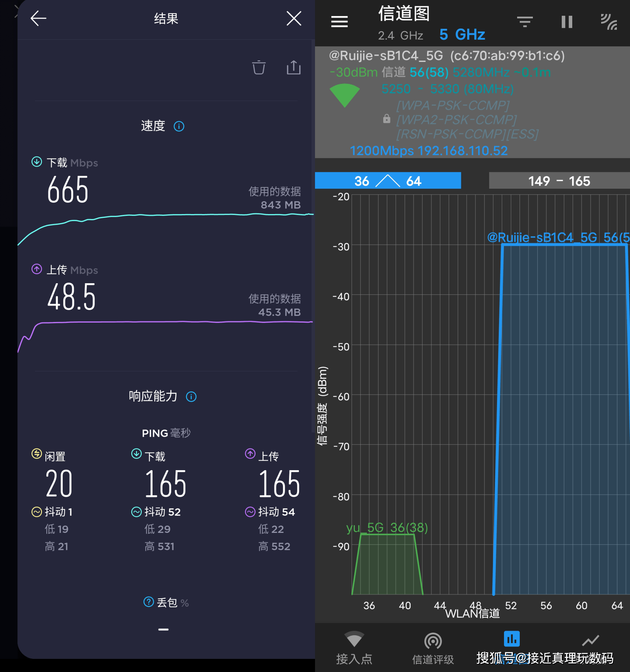Open info icon next to 速度
Viewport: 630px width, 672px height.
179,126
